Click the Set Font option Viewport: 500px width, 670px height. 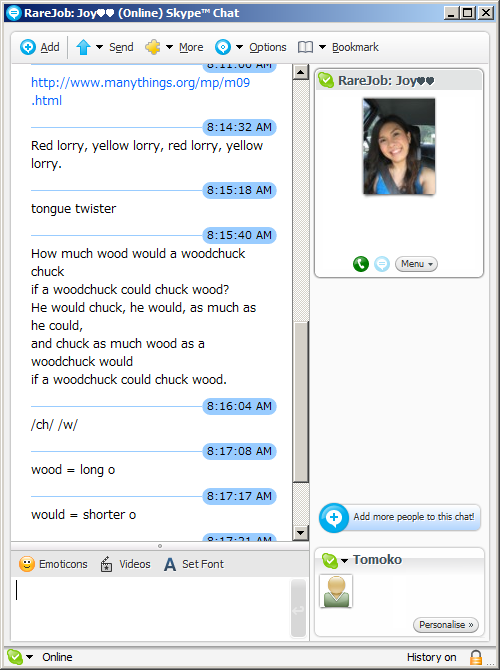click(x=194, y=564)
